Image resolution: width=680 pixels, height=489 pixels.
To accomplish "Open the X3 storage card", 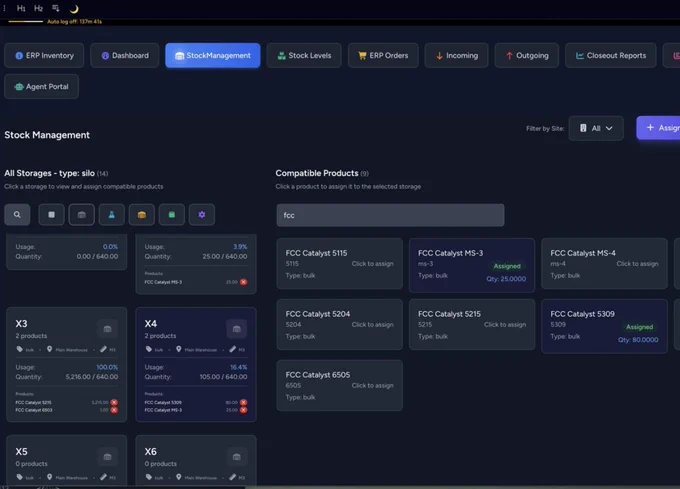I will [67, 365].
